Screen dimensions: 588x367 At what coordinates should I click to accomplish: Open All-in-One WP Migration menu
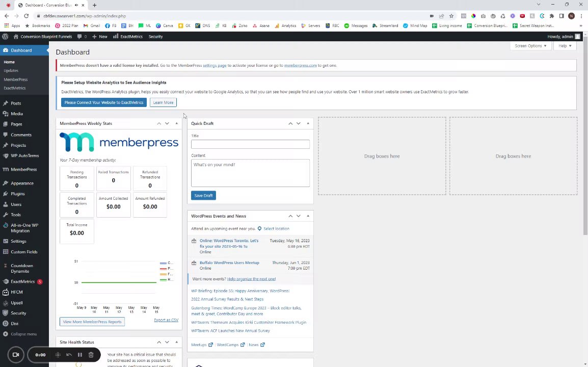pyautogui.click(x=24, y=228)
